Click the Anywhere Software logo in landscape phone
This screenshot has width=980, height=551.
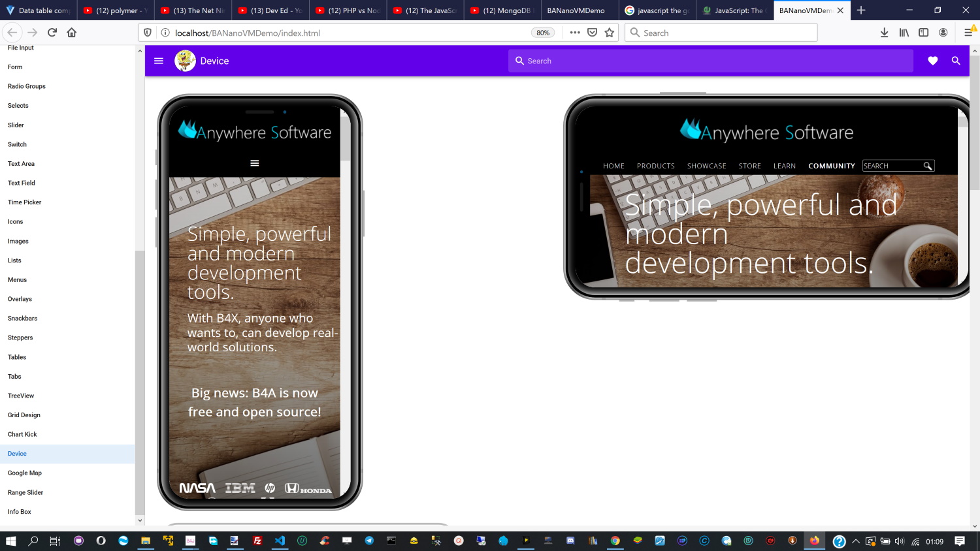pos(767,131)
